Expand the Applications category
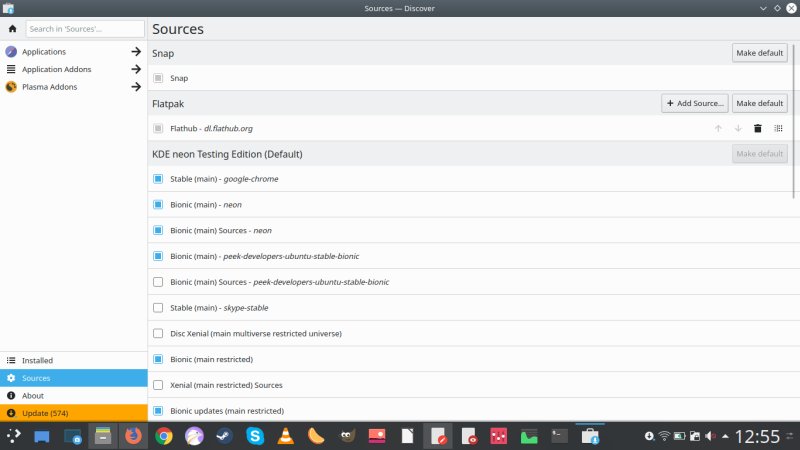Screen dimensions: 800x450 (x=135, y=51)
